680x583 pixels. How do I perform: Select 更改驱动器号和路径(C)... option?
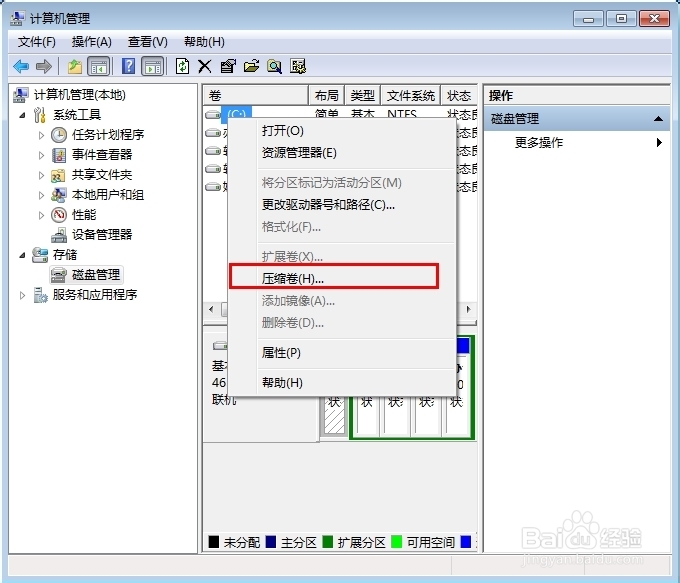point(356,205)
